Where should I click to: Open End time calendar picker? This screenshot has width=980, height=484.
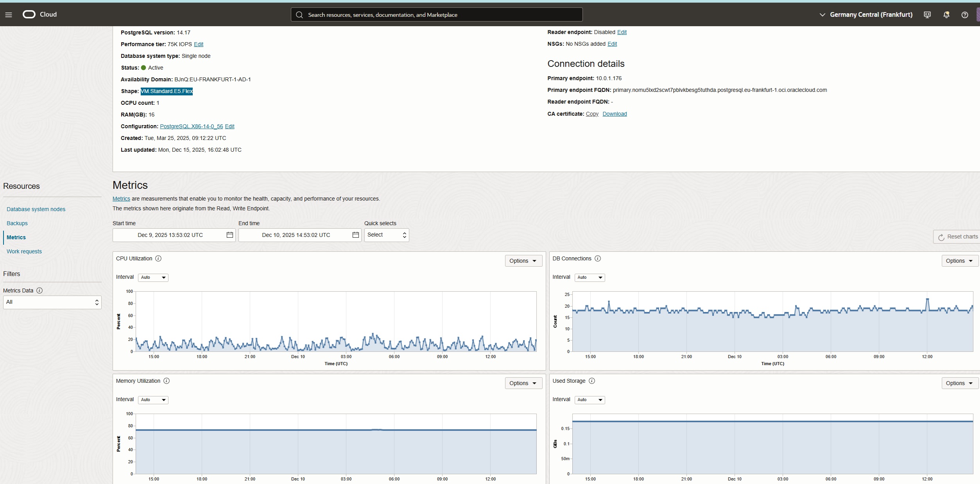point(355,235)
